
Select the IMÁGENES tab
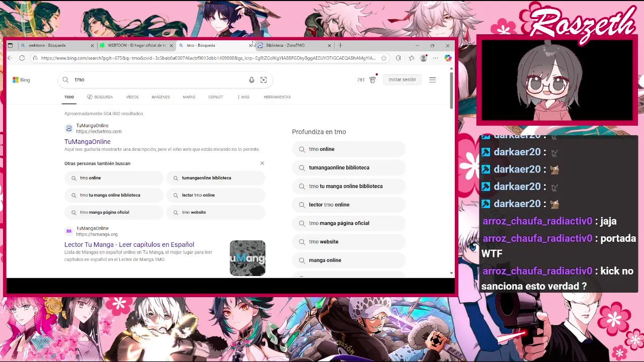click(160, 97)
